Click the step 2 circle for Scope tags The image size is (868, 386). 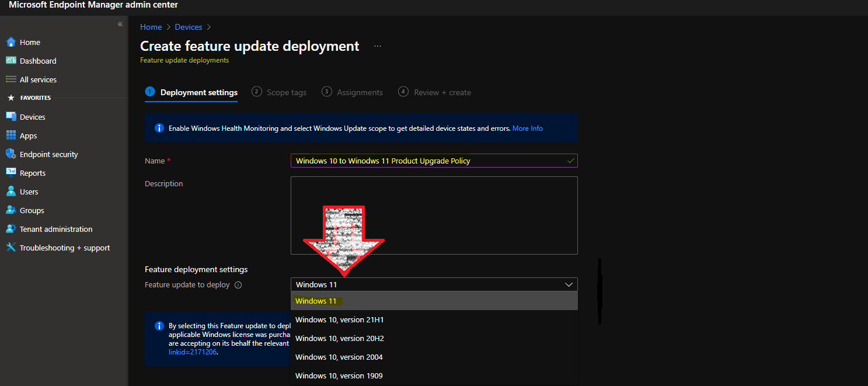pyautogui.click(x=256, y=92)
